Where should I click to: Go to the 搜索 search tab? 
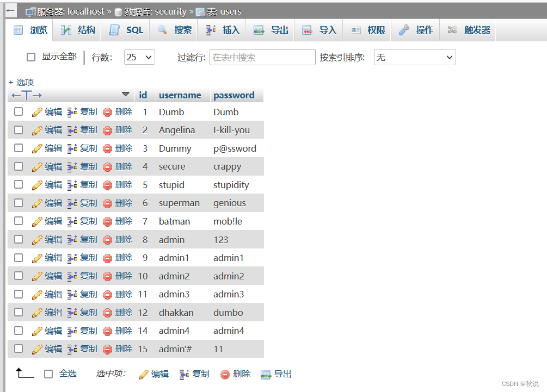click(175, 30)
